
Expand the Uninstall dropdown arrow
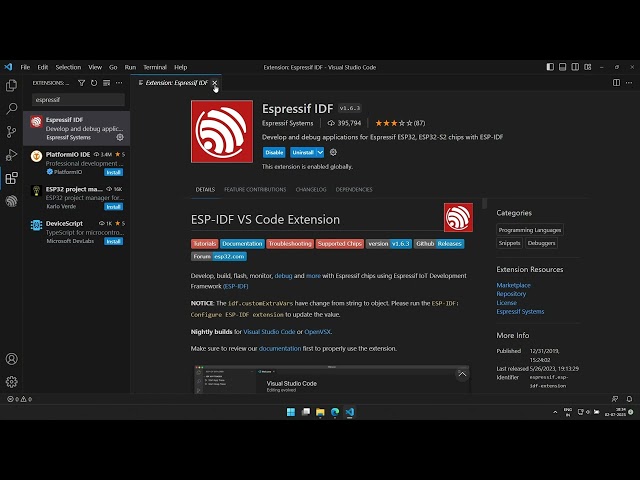[x=320, y=152]
